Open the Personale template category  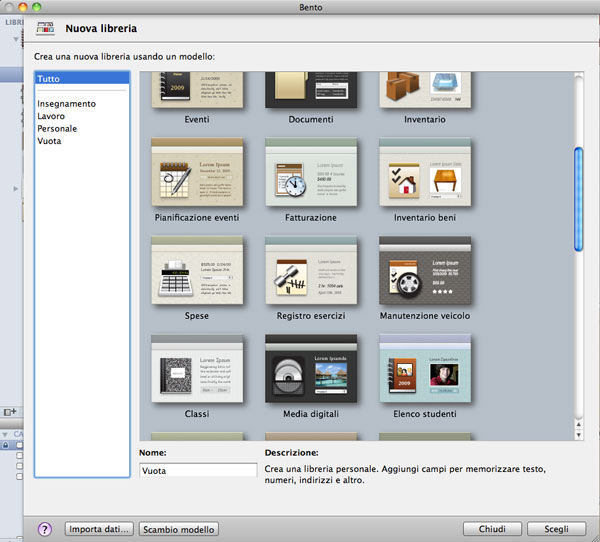[x=57, y=129]
